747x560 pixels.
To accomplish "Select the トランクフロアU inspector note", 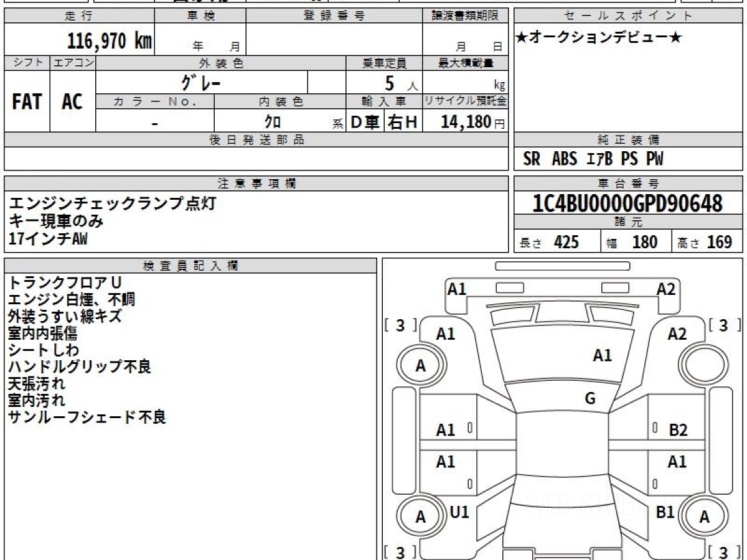I will [65, 283].
